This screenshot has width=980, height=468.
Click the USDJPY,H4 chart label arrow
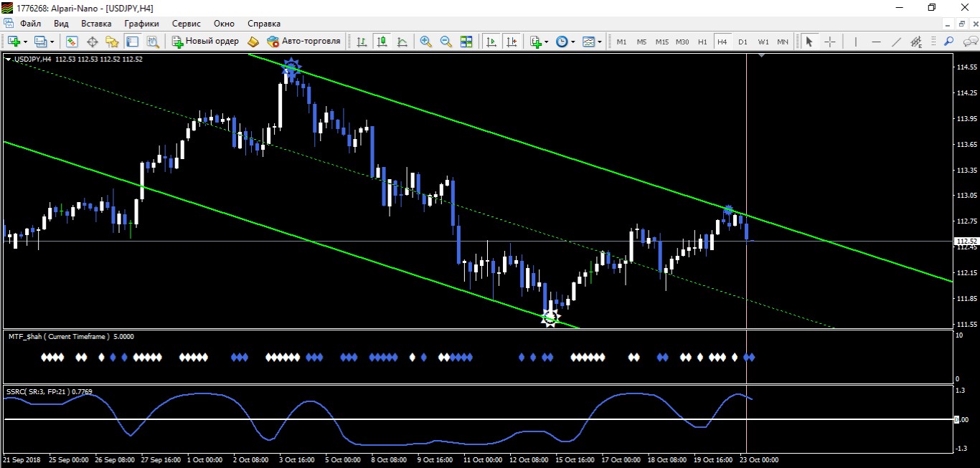[8, 59]
